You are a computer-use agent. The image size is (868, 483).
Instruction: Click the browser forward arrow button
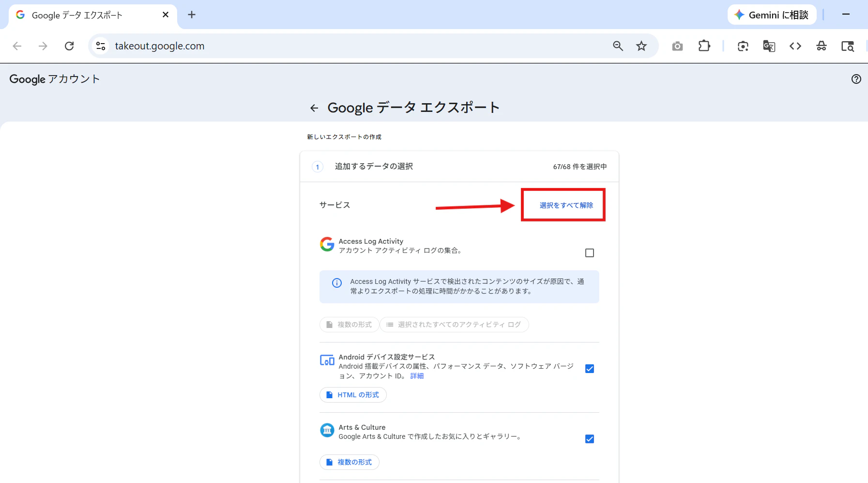pyautogui.click(x=43, y=46)
